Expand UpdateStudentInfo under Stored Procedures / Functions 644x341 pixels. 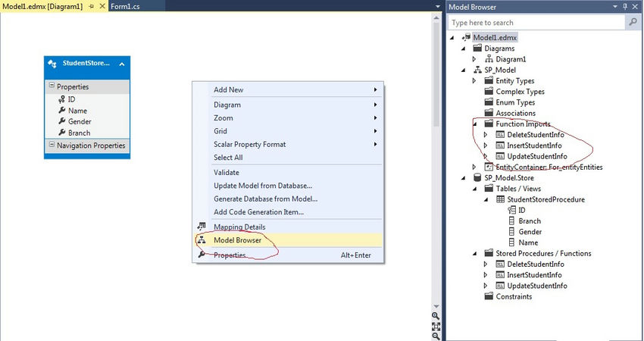pos(486,286)
